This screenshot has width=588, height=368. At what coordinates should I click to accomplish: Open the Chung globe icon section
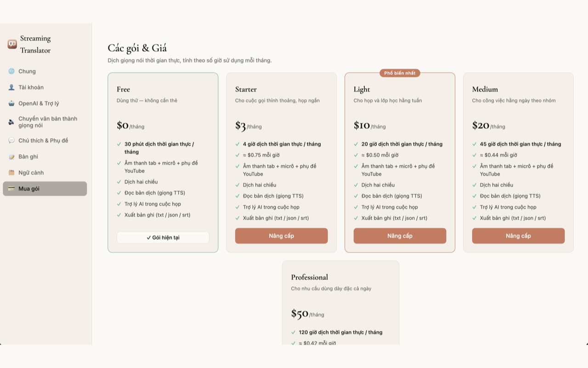11,71
